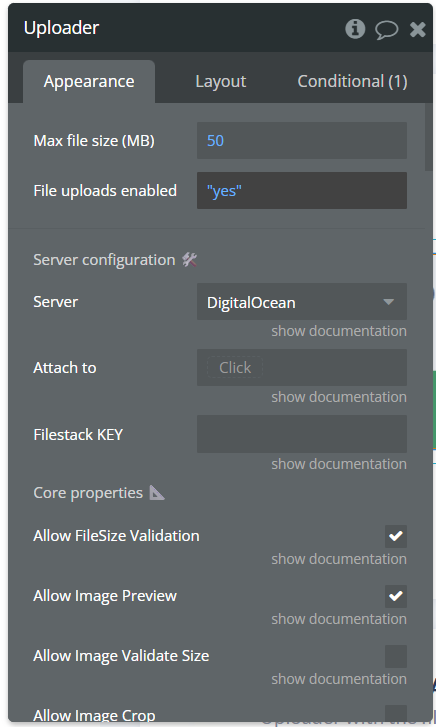The height and width of the screenshot is (727, 436).
Task: Open the comment bubble icon
Action: (x=386, y=29)
